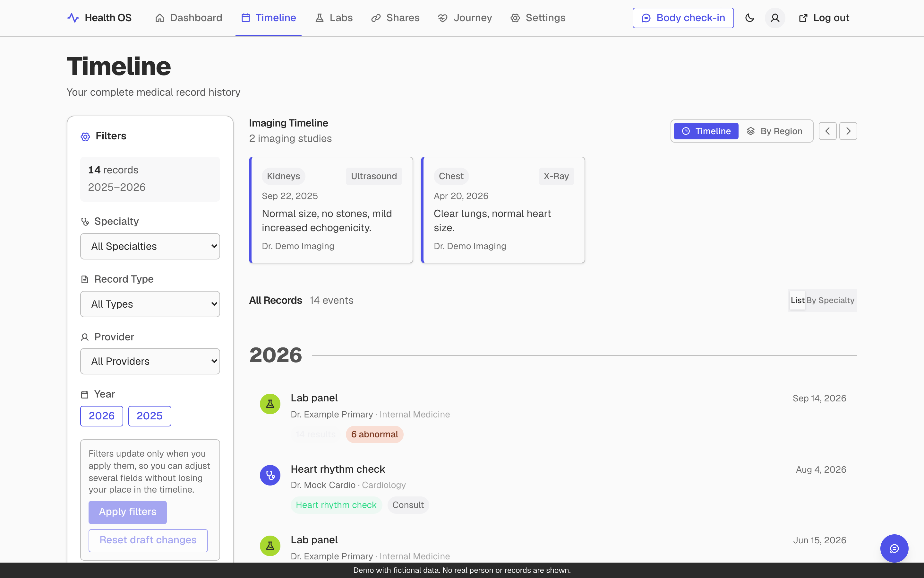Toggle the 2025 year filter
The width and height of the screenshot is (924, 578).
tap(150, 416)
